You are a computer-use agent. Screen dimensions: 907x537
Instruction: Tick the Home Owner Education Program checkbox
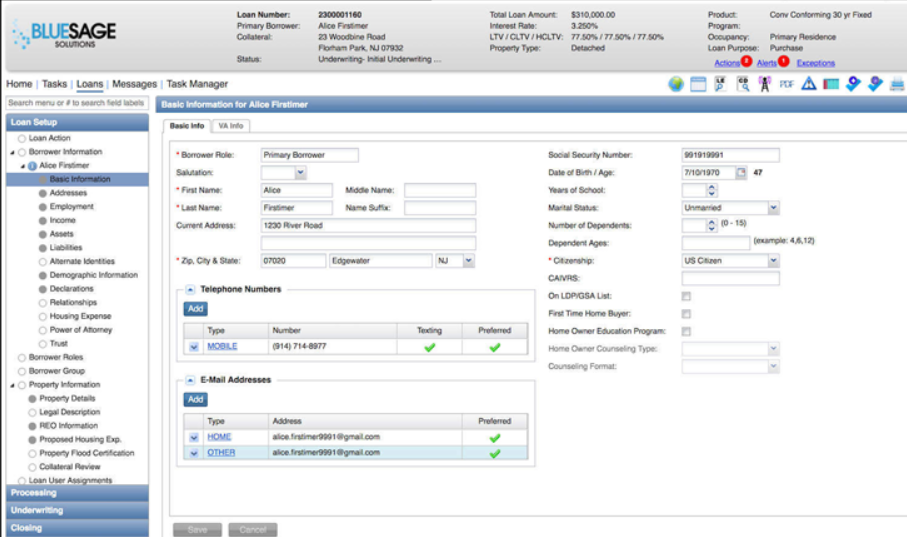pyautogui.click(x=686, y=331)
